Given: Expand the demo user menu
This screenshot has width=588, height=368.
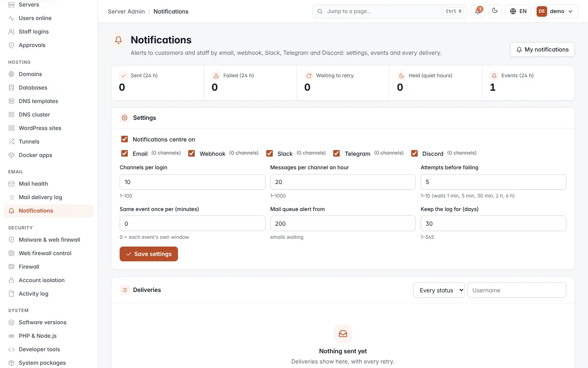Looking at the screenshot, I should (557, 11).
